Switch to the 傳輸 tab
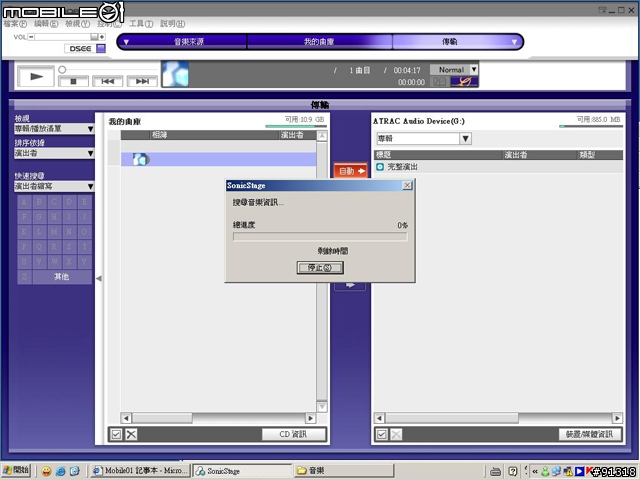This screenshot has width=640, height=480. (449, 42)
